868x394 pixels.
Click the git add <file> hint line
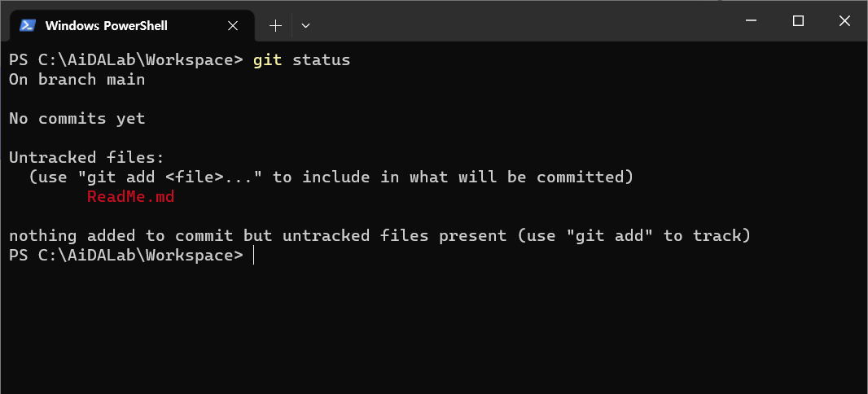tap(331, 177)
